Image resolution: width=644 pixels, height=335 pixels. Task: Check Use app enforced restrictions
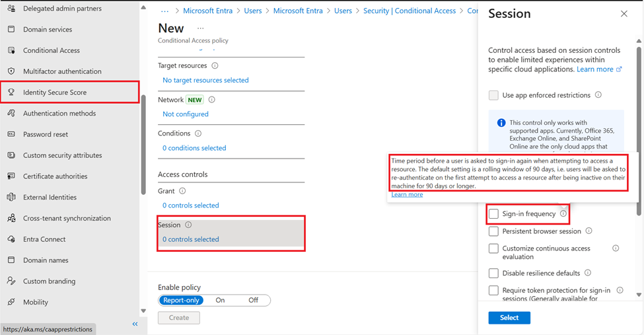coord(493,95)
